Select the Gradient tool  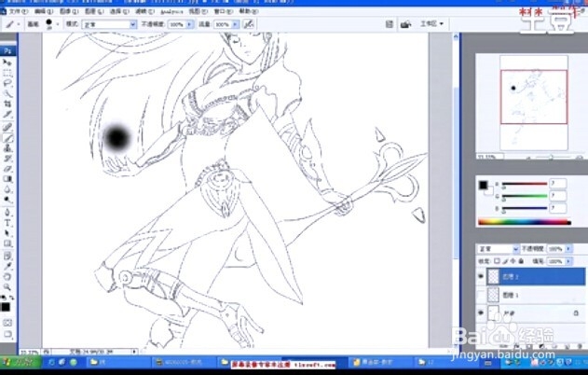tap(7, 179)
